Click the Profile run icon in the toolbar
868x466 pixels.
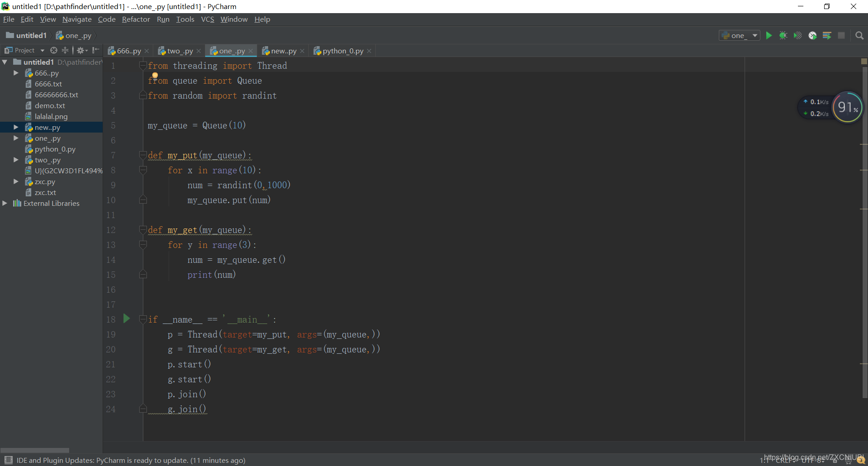point(812,35)
